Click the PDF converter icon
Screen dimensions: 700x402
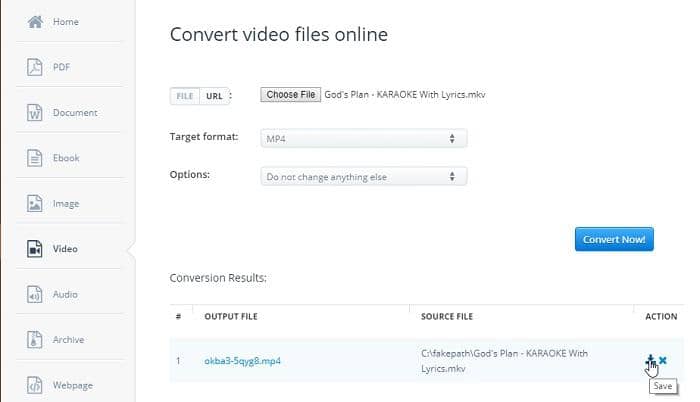35,67
